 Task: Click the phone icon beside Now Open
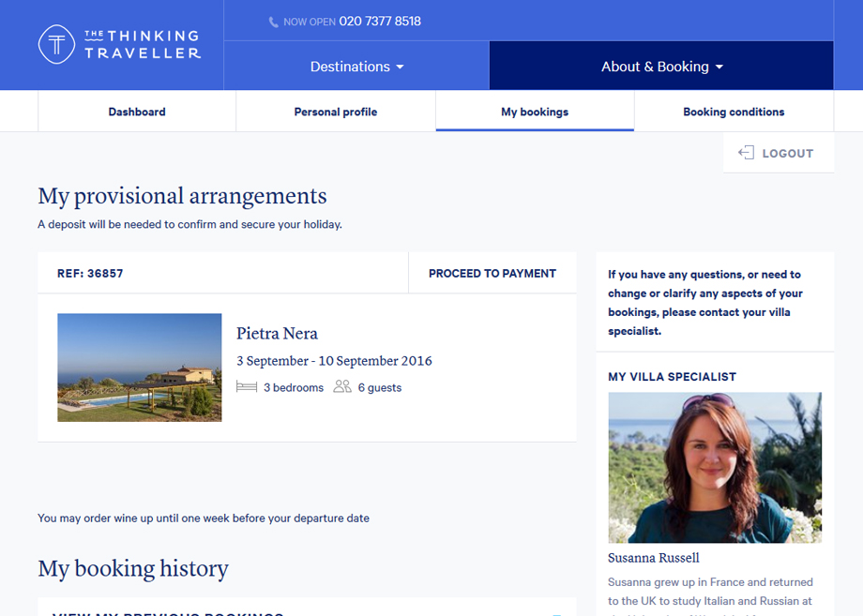(273, 22)
